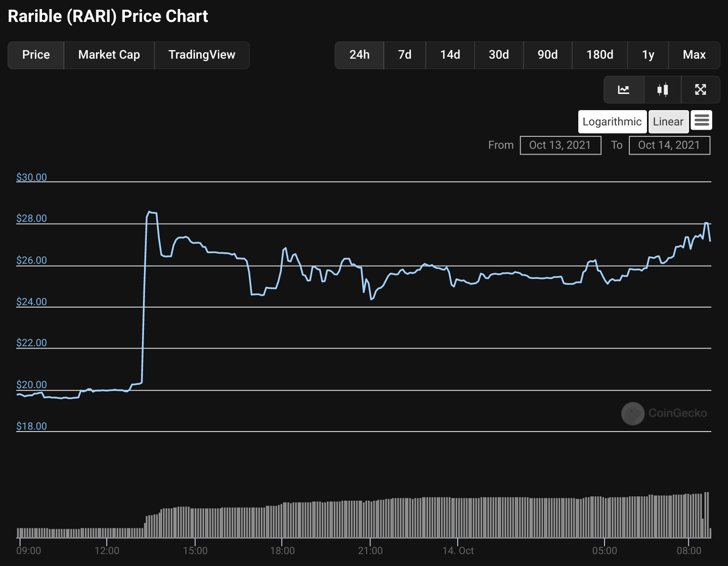
Task: Click the 05:00 time axis label
Action: coord(605,551)
